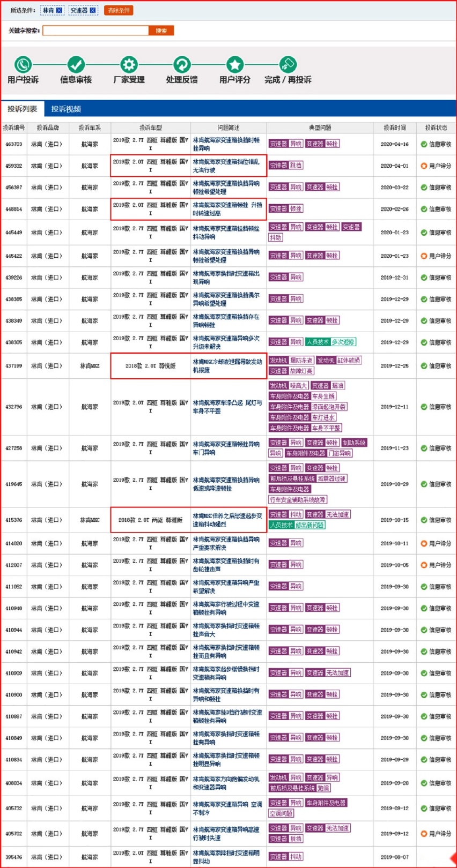This screenshot has width=457, height=868.
Task: Click the green check status icon for 405732
Action: point(424,808)
